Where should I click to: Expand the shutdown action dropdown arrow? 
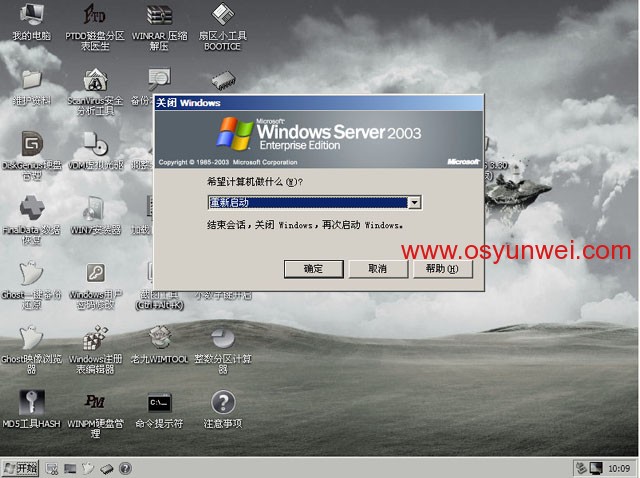(414, 202)
